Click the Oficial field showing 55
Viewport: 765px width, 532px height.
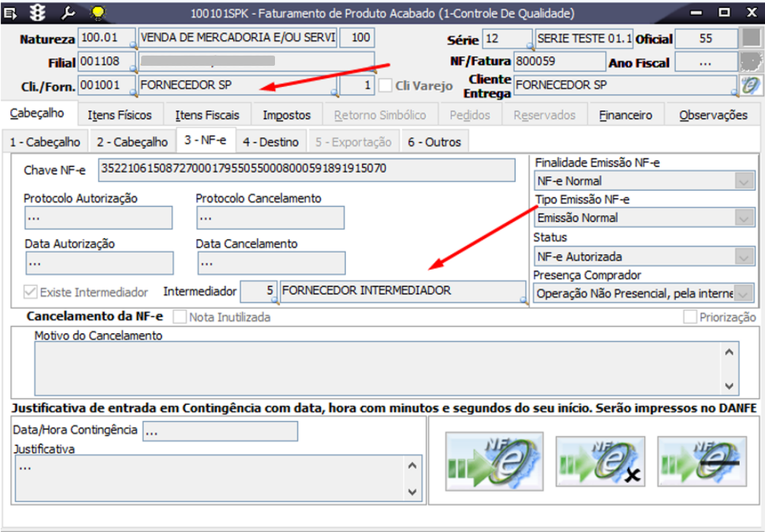coord(706,39)
